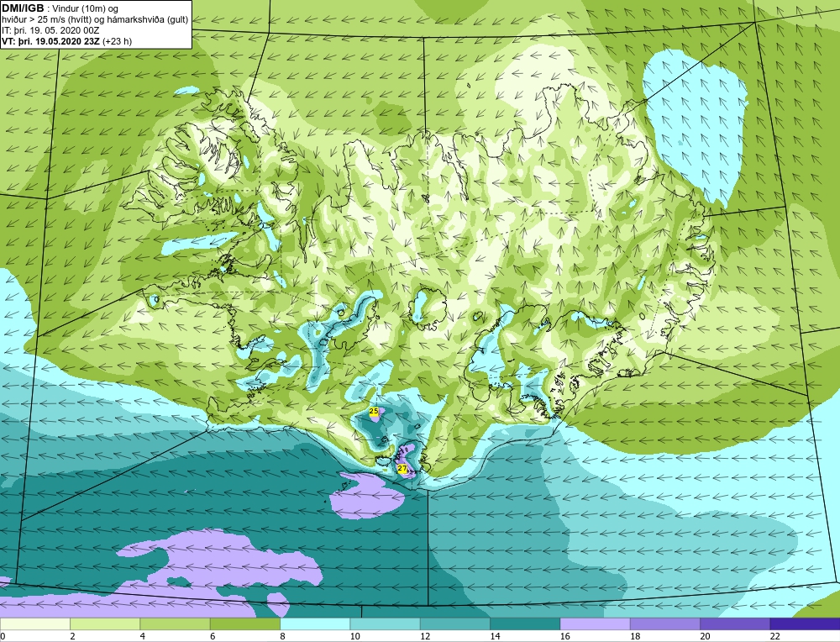Screen dimensions: 840x642
Task: Click the legend scale number 22
Action: 774,636
